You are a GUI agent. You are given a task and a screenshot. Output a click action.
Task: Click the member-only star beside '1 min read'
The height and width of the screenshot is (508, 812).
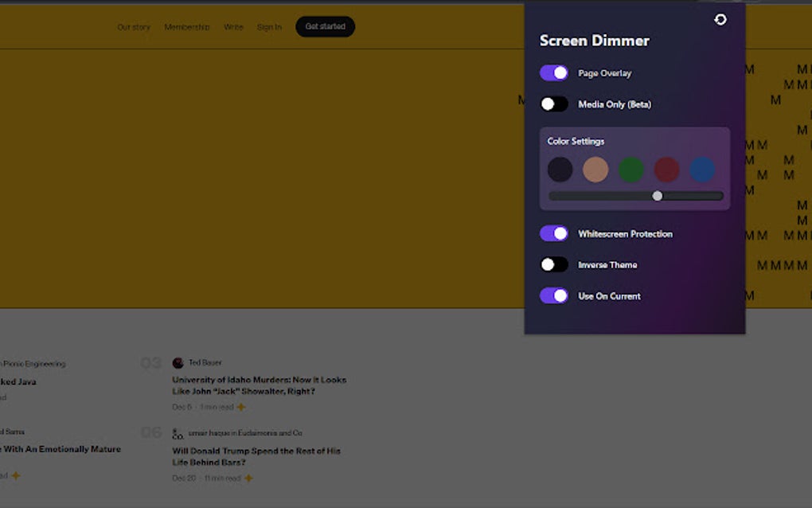click(x=240, y=407)
